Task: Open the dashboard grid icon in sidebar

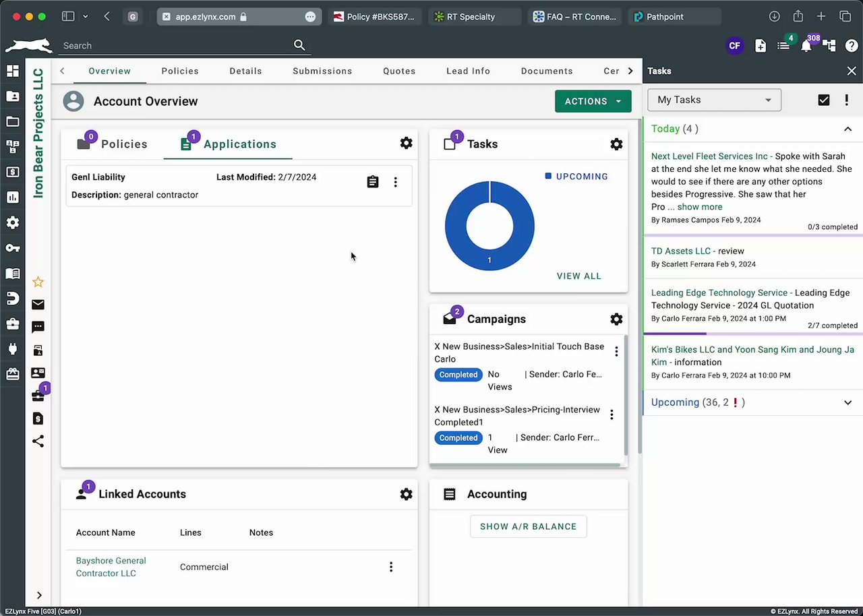Action: tap(12, 71)
